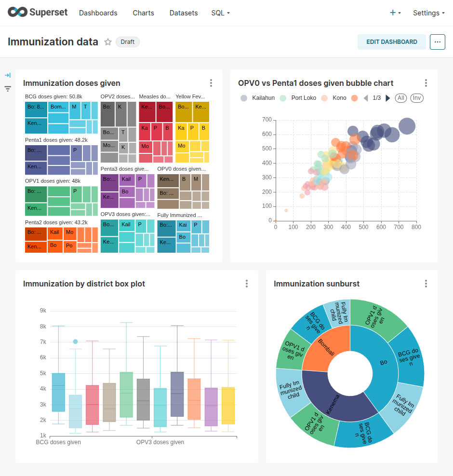The image size is (453, 476).
Task: Open the dashboard ellipsis actions menu
Action: [x=437, y=42]
